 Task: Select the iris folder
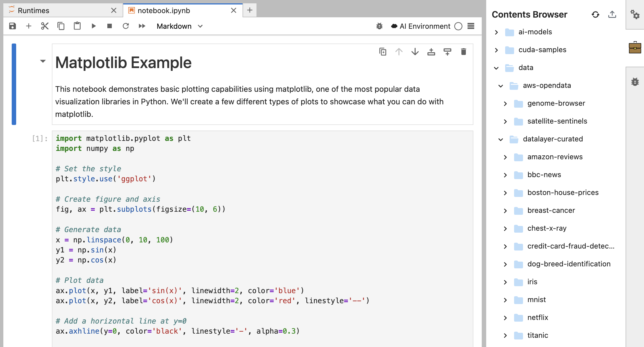point(532,282)
